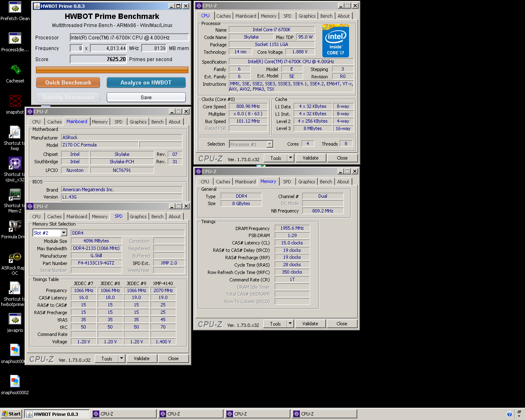Click the Processor name field in HWBOT Prime
This screenshot has width=525, height=420.
pos(129,37)
